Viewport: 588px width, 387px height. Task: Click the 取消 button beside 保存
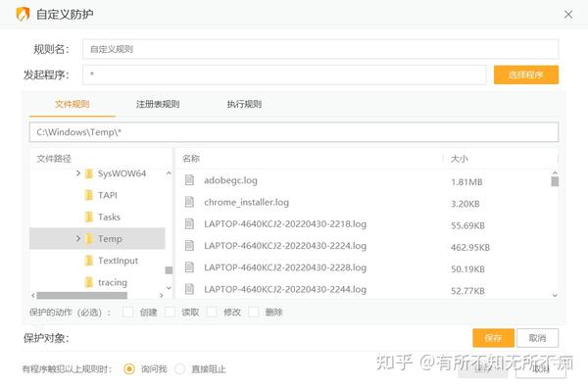coord(537,338)
